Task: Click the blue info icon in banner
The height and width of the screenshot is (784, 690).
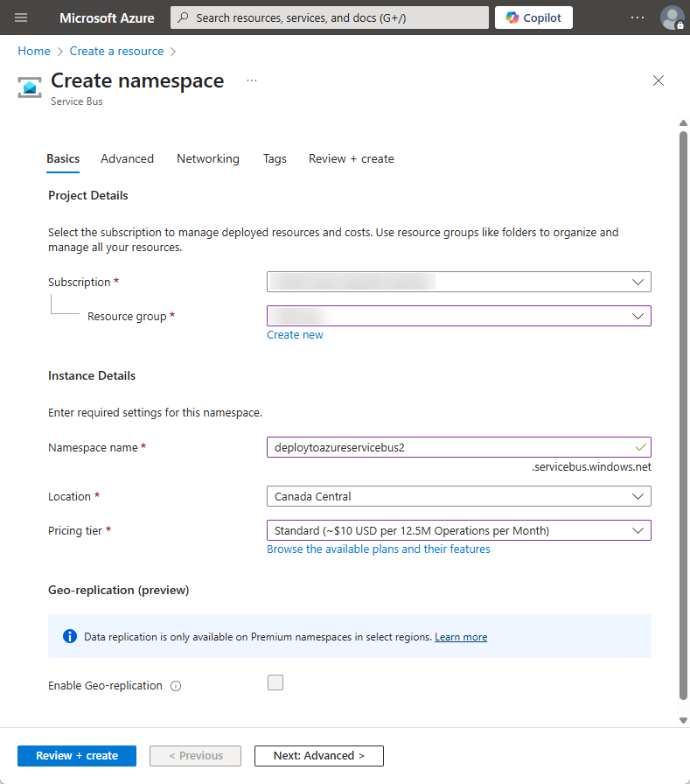Action: point(70,636)
